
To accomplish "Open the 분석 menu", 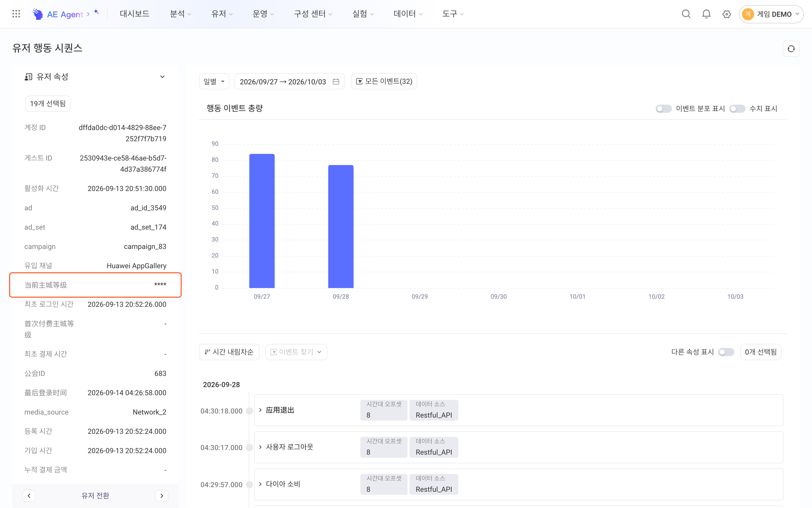I will (x=180, y=14).
